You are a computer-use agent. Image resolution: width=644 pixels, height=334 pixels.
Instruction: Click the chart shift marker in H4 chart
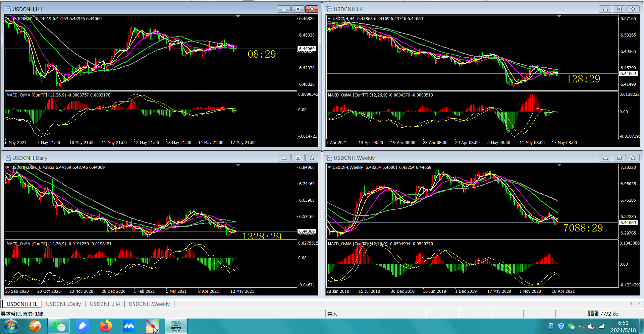(x=559, y=16)
